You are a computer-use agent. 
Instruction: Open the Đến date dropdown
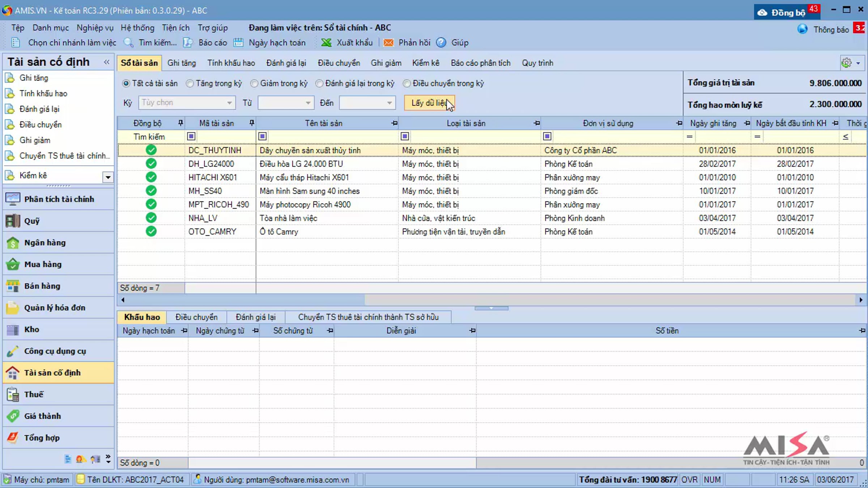pyautogui.click(x=389, y=103)
